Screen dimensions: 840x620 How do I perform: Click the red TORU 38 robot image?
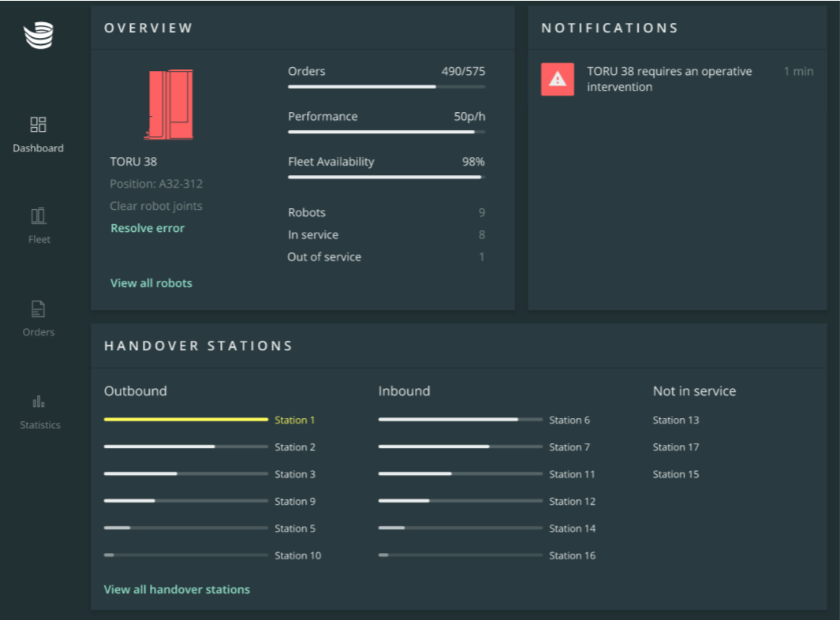pos(169,105)
